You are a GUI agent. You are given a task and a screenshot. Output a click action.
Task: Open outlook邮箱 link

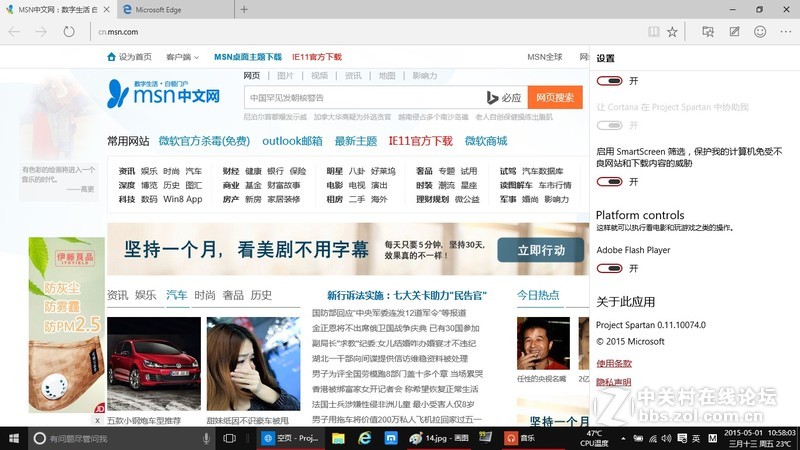(x=292, y=141)
